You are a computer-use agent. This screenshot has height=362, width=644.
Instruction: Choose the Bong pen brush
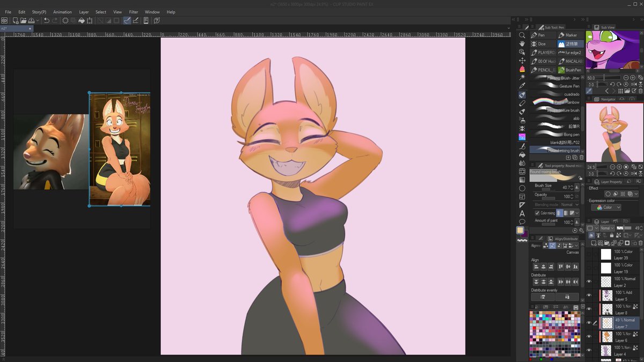[555, 134]
